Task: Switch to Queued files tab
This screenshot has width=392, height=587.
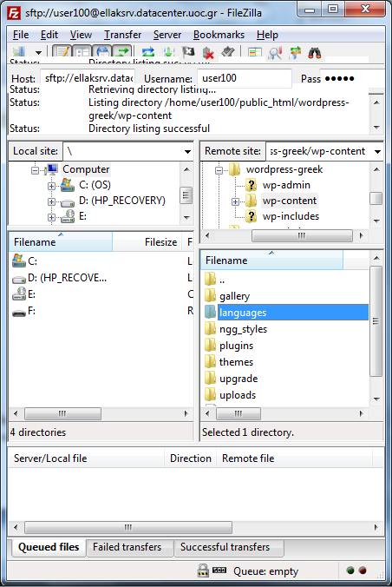Action: pyautogui.click(x=49, y=547)
